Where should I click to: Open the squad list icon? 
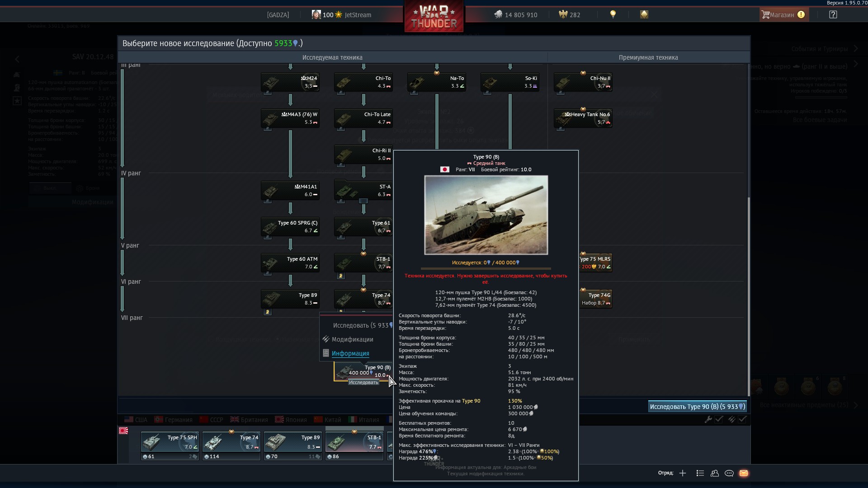[x=700, y=473]
